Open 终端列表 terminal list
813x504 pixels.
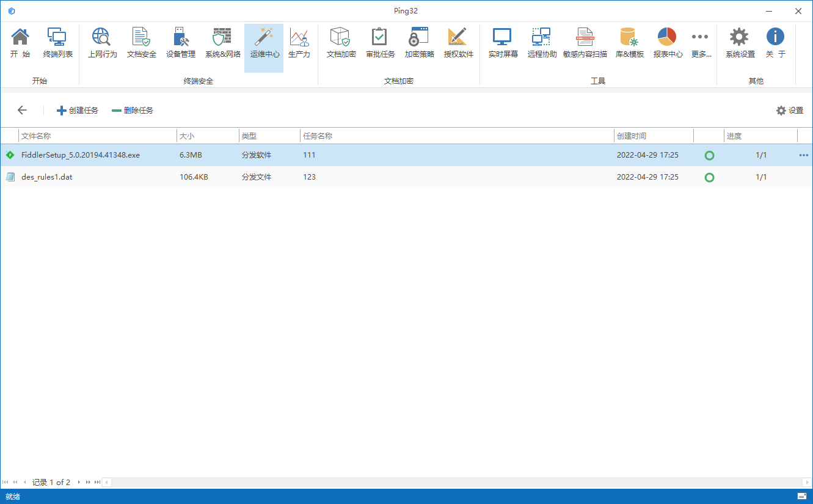click(58, 43)
